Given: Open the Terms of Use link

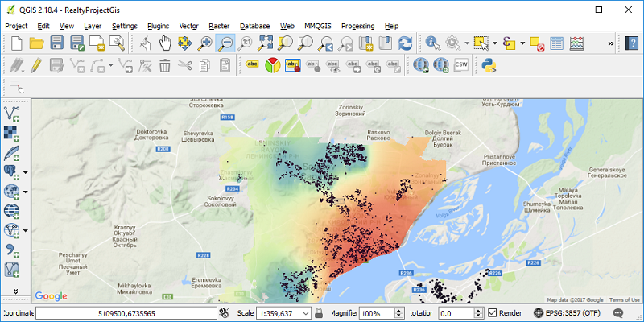Looking at the screenshot, I should pos(625,299).
